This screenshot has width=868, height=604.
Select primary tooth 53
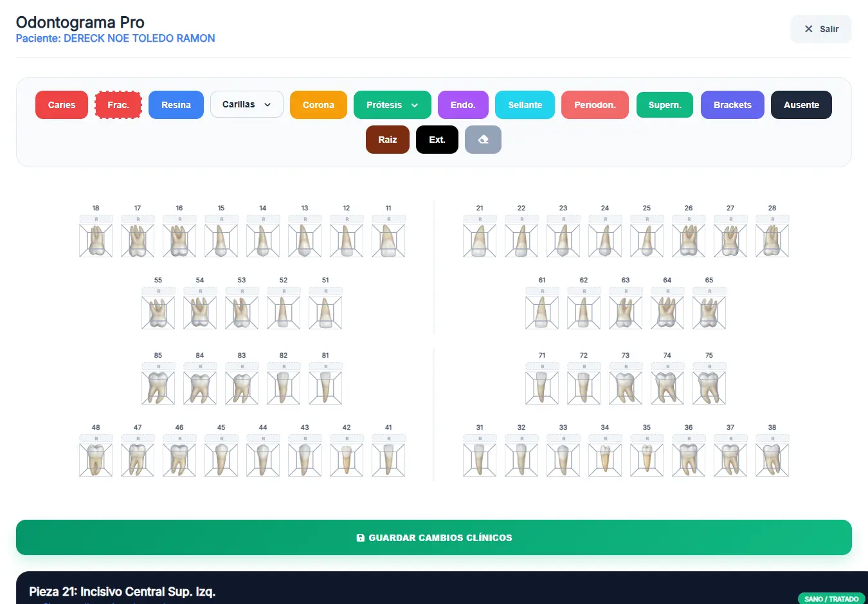(242, 313)
